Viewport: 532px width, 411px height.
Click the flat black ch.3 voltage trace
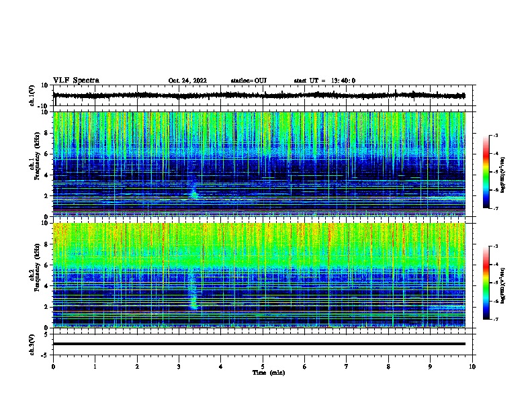[x=259, y=344]
